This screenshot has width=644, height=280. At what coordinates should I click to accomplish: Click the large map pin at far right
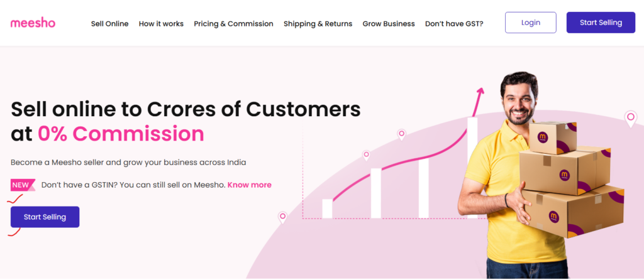[630, 118]
